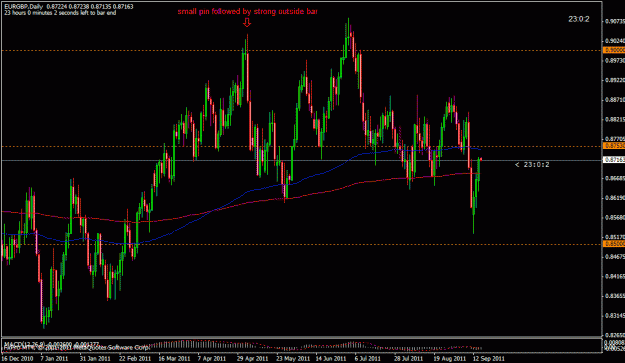Click the 0.8314 price axis label

615,315
